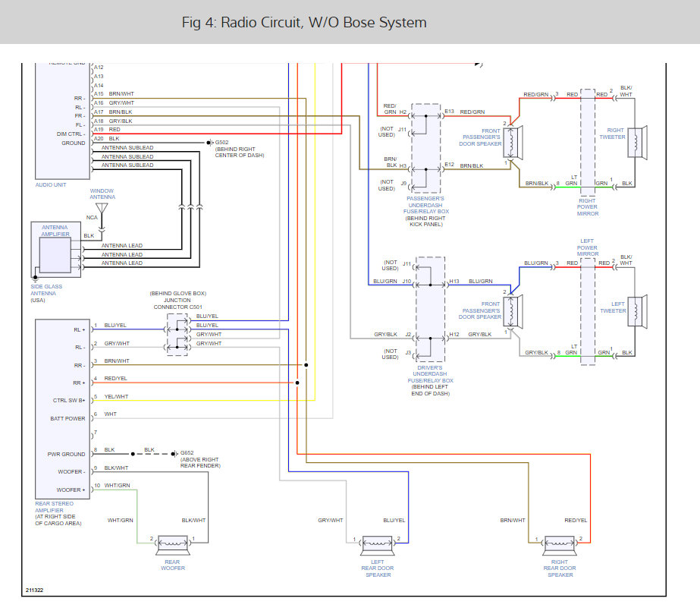This screenshot has height=611, width=700.
Task: Click the 'WOOFER +' pin label
Action: point(71,490)
